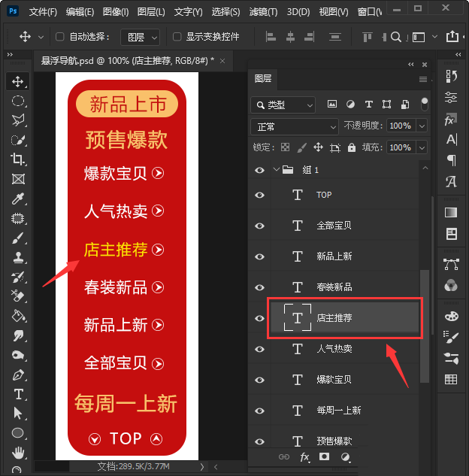
Task: Open the 图像(I) menu
Action: pyautogui.click(x=116, y=12)
